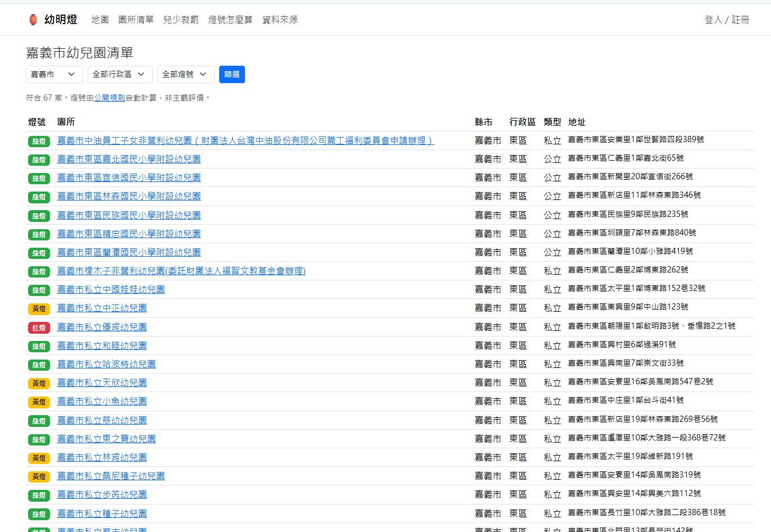Image resolution: width=771 pixels, height=532 pixels.
Task: Open 嘉義市私立天欣幼兒園 link
Action: [102, 383]
